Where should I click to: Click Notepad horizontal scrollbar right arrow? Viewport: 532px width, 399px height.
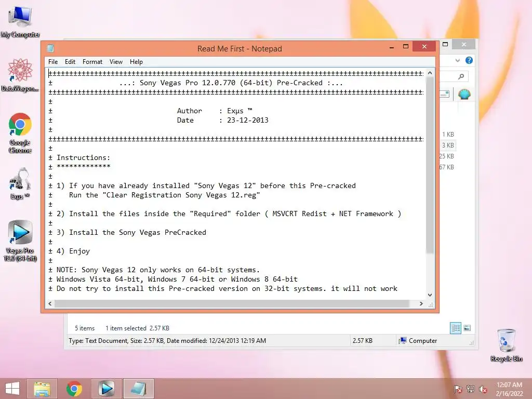click(421, 303)
